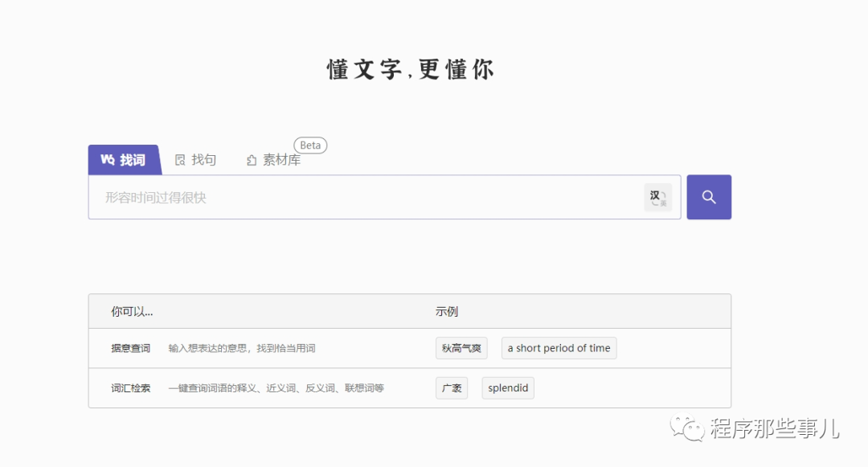
Task: Click the 据意查词 row label
Action: (x=129, y=347)
